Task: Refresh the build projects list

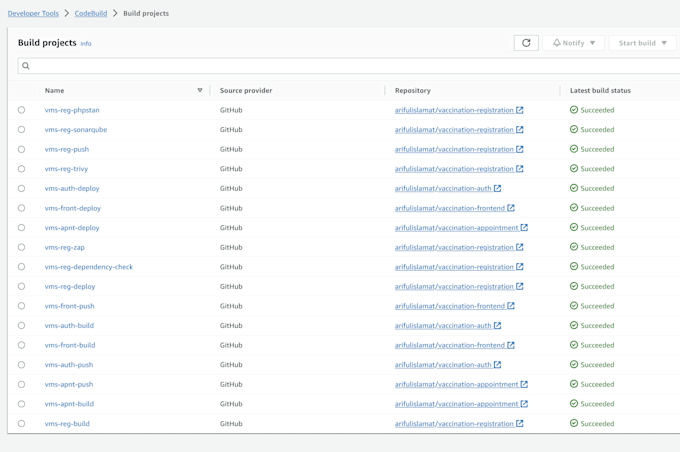Action: point(526,43)
